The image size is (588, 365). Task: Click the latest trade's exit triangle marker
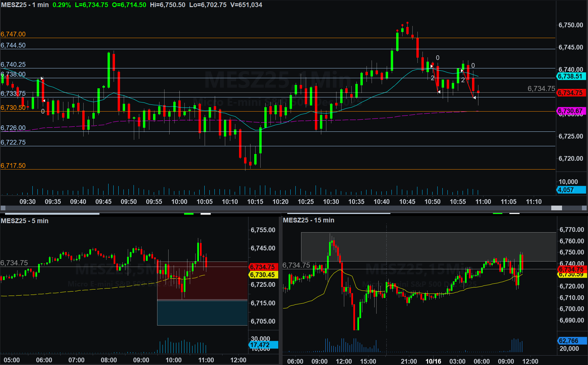[x=474, y=98]
